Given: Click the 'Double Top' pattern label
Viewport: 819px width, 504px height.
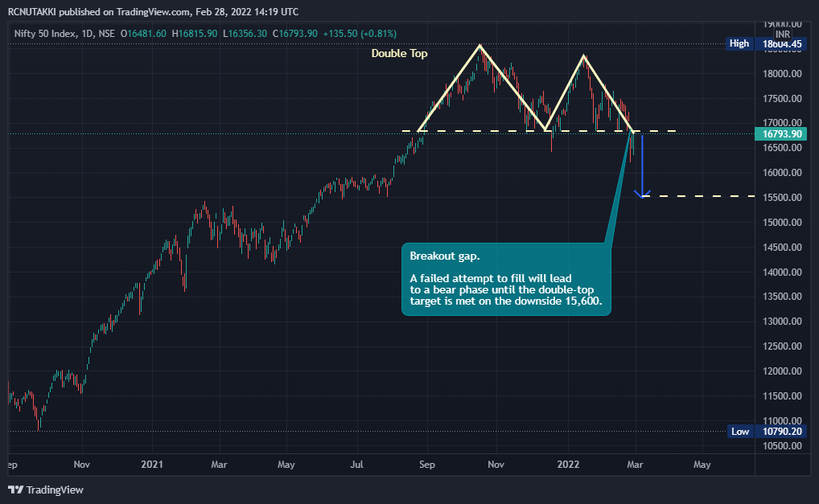Looking at the screenshot, I should point(399,53).
